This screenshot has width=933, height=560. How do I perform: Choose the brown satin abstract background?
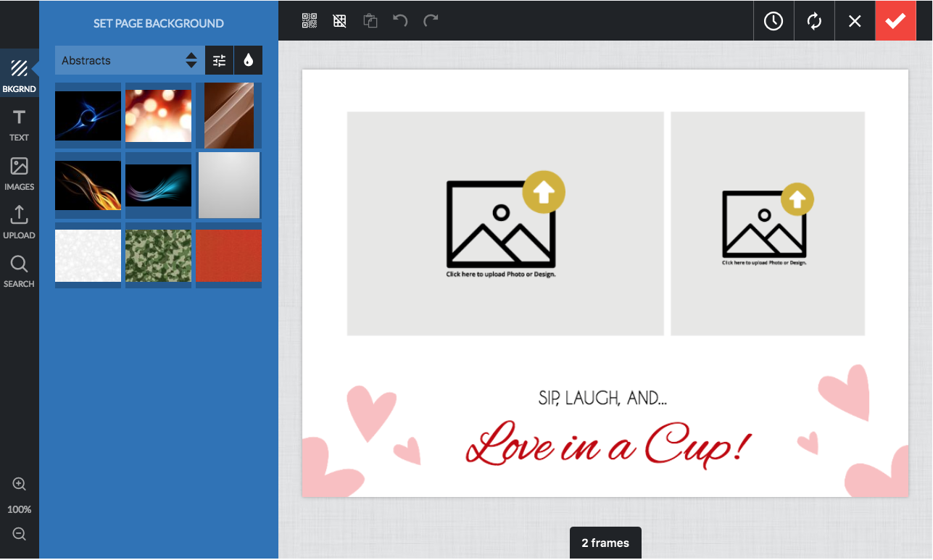tap(229, 115)
